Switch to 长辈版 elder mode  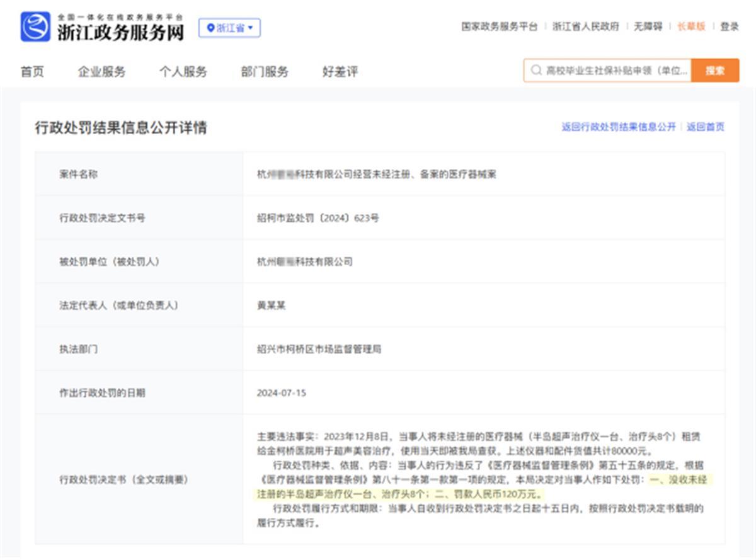691,26
